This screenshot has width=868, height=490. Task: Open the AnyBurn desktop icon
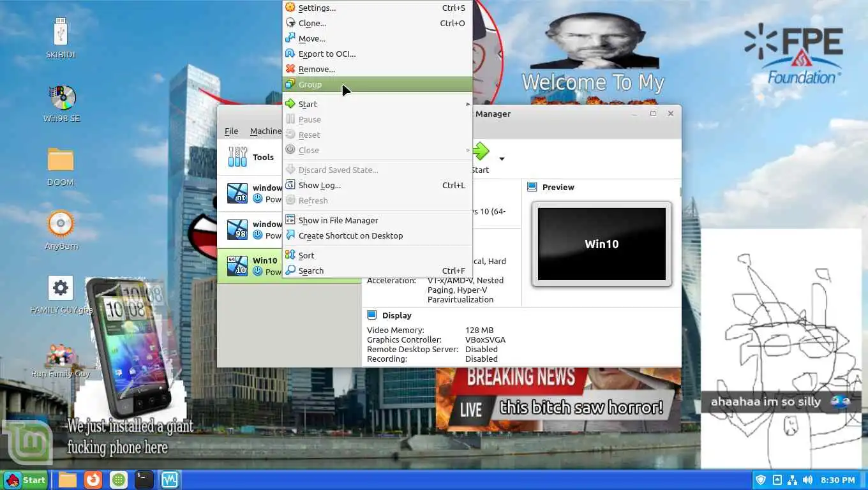[61, 230]
